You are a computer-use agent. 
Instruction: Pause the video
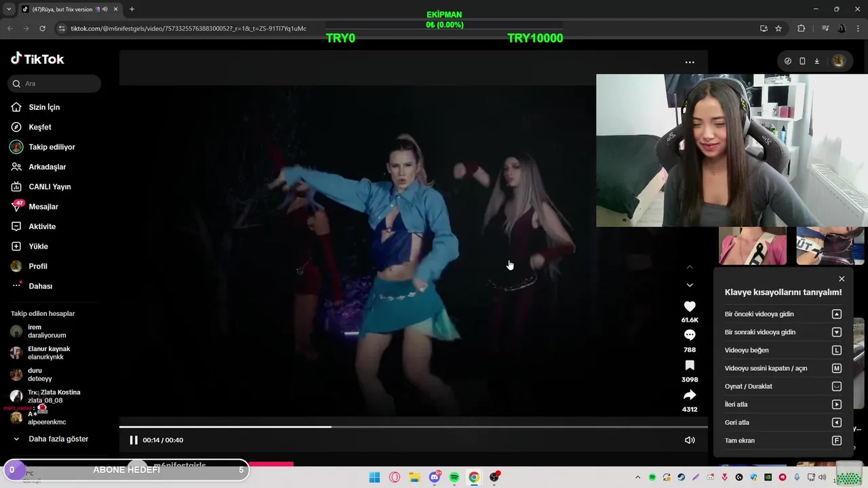[134, 440]
